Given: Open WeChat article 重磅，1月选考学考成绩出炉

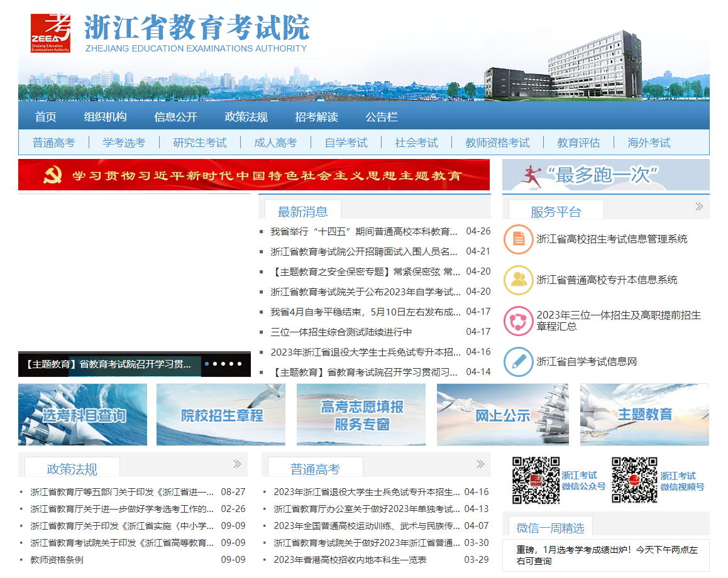Looking at the screenshot, I should point(607,555).
